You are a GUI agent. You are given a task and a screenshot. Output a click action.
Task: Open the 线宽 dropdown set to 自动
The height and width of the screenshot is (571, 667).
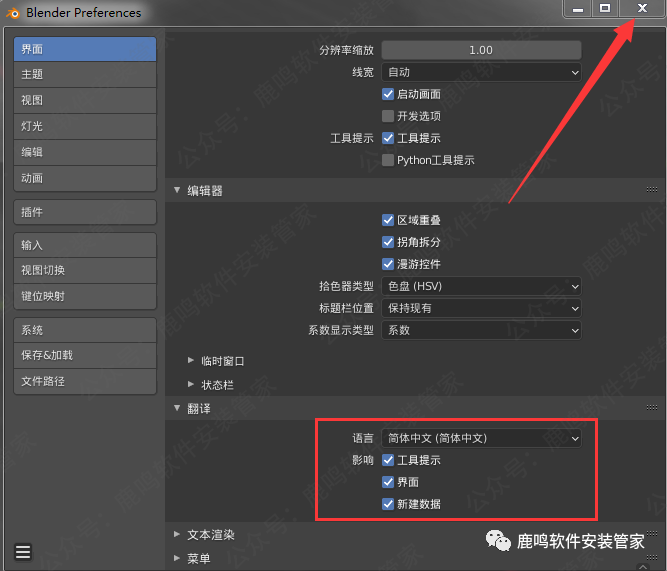481,72
